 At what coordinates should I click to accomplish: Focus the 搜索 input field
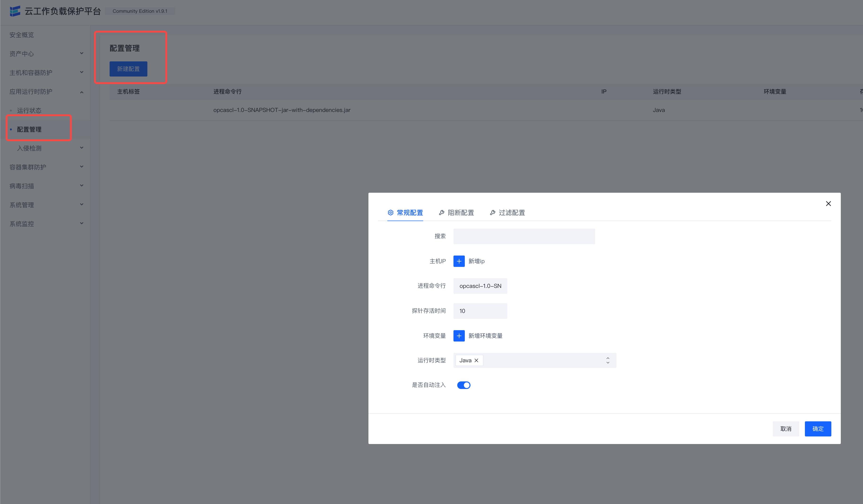524,236
